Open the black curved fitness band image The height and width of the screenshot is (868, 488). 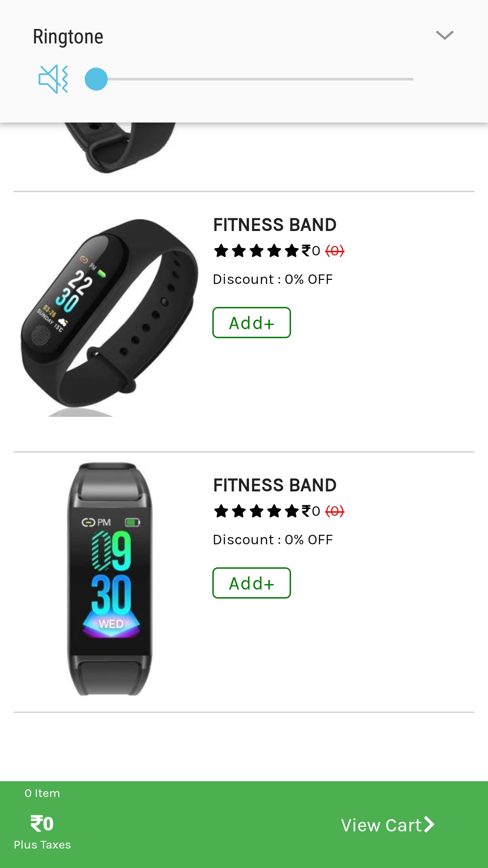point(109,317)
